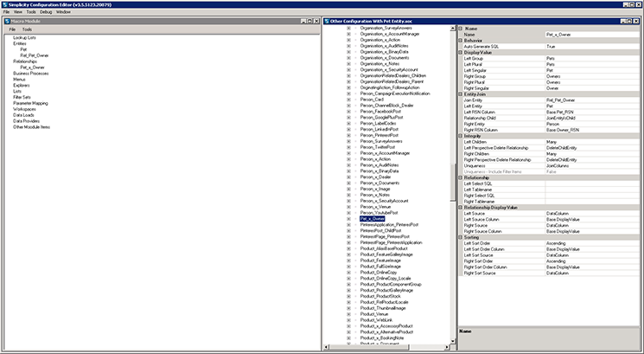Open File menu inside Macro Module window
The width and height of the screenshot is (644, 354).
(12, 29)
